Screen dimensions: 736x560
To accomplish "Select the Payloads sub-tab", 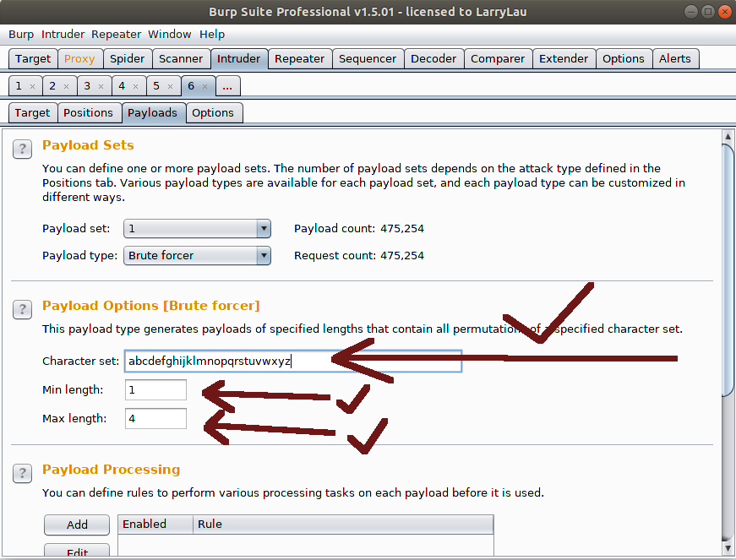I will (x=153, y=113).
